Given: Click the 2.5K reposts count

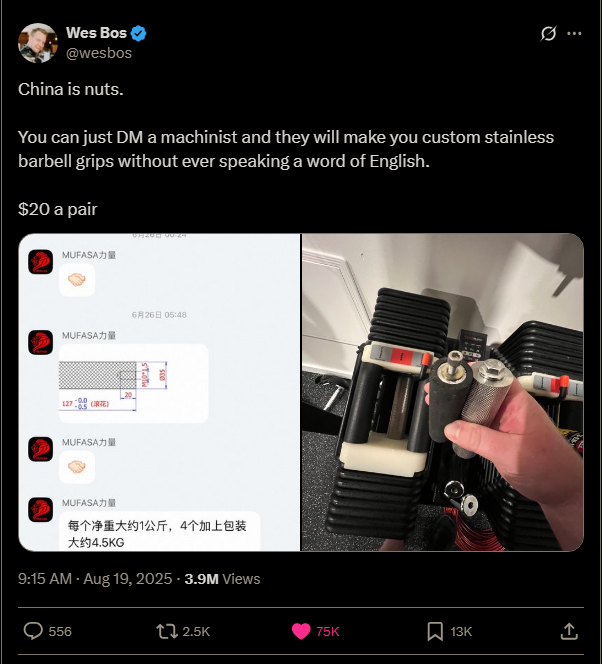Looking at the screenshot, I should click(x=196, y=631).
